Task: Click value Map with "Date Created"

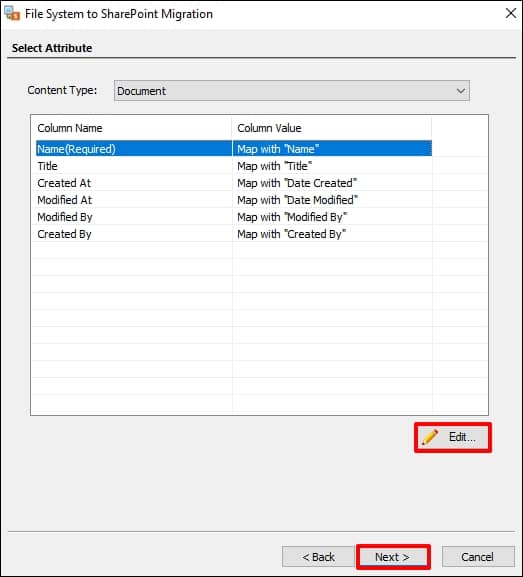Action: 297,183
